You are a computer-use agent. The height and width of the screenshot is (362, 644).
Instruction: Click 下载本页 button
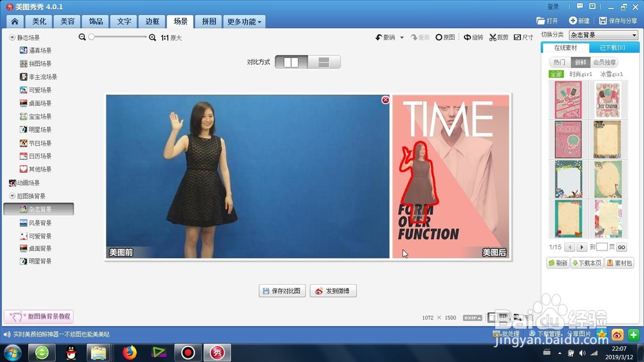click(x=587, y=263)
